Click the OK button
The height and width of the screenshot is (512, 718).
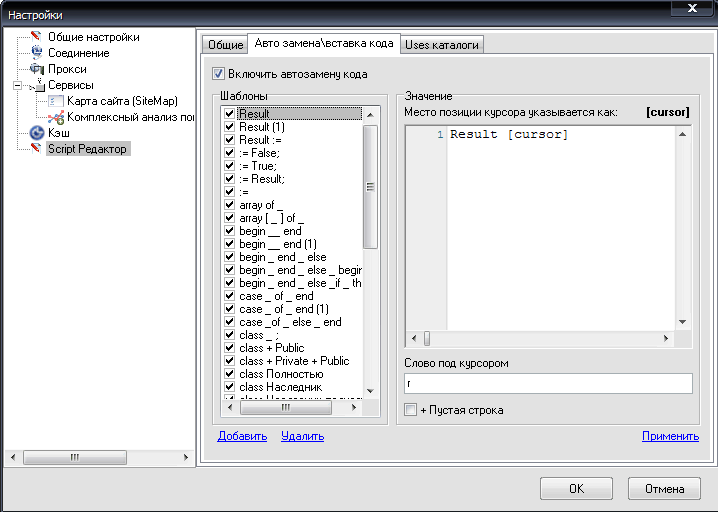click(576, 489)
